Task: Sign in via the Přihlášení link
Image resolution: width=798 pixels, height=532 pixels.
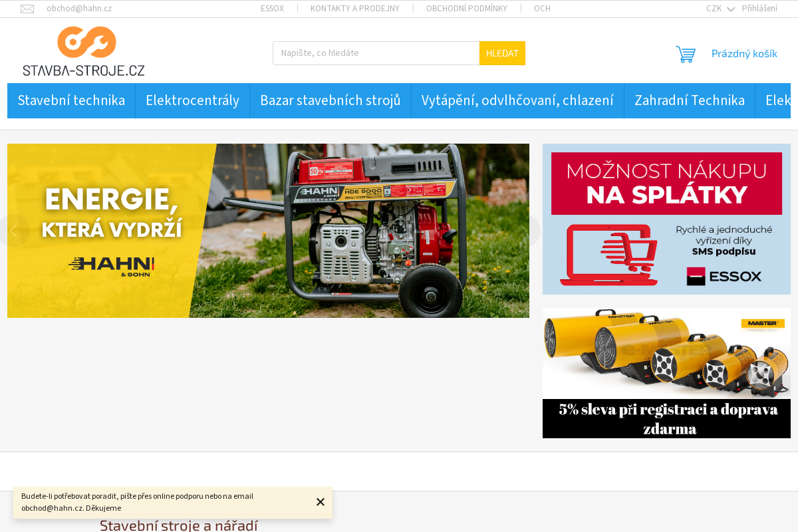Action: [759, 9]
